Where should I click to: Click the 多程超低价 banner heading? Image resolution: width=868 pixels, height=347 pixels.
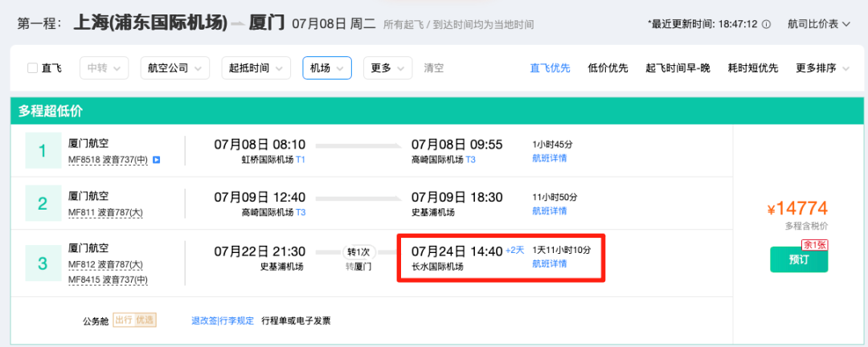(x=51, y=111)
